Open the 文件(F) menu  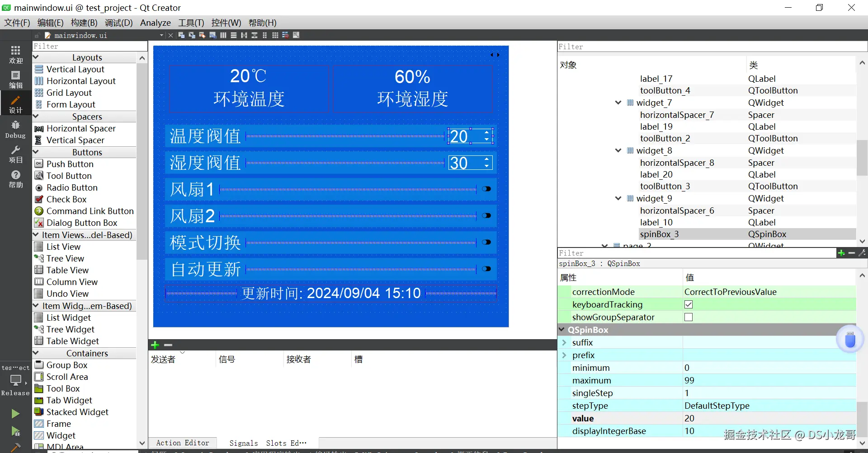click(17, 23)
